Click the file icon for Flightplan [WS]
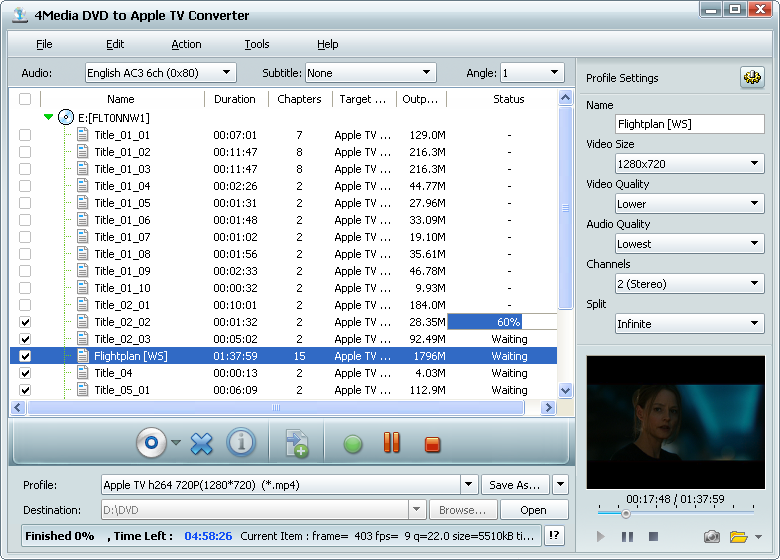 83,356
